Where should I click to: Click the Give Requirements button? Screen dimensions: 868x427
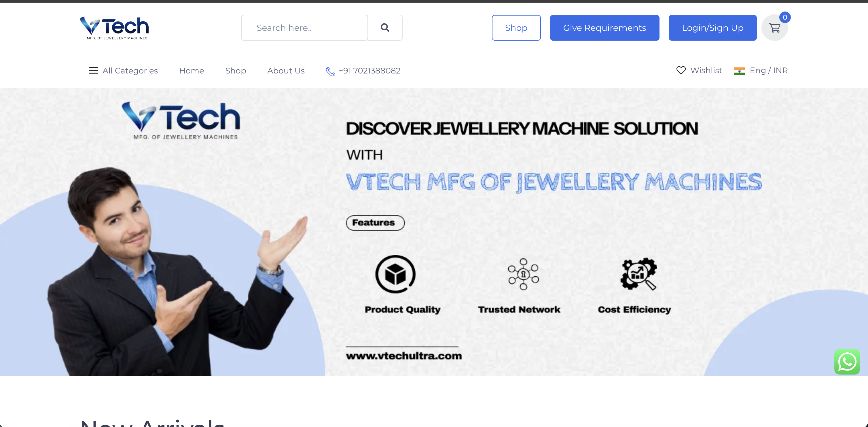click(x=604, y=28)
